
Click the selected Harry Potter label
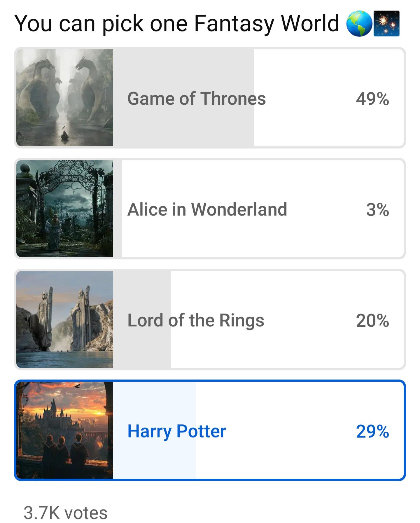click(x=177, y=431)
